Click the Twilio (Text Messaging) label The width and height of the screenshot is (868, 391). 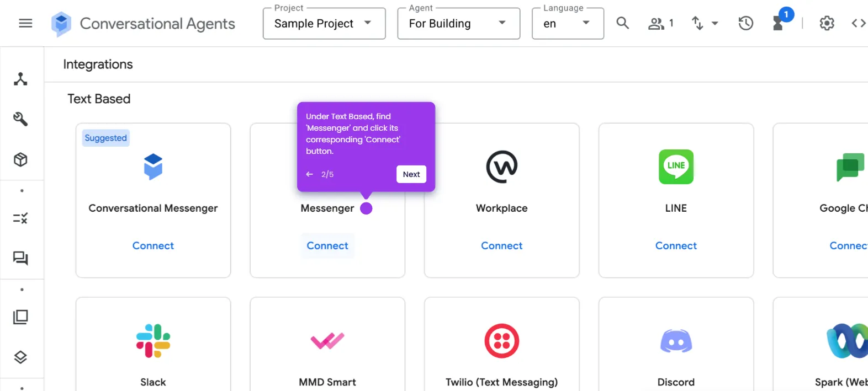[501, 382]
